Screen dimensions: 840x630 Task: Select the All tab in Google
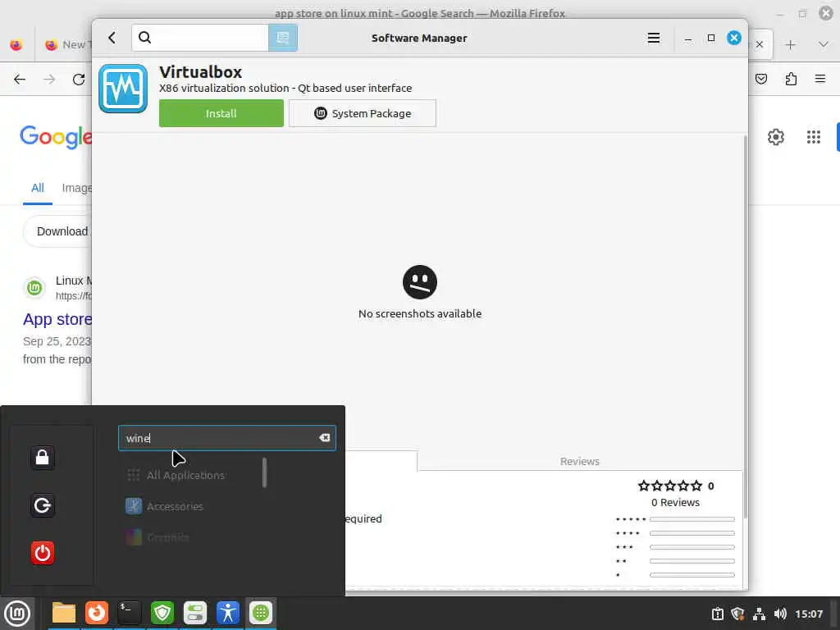[x=38, y=188]
